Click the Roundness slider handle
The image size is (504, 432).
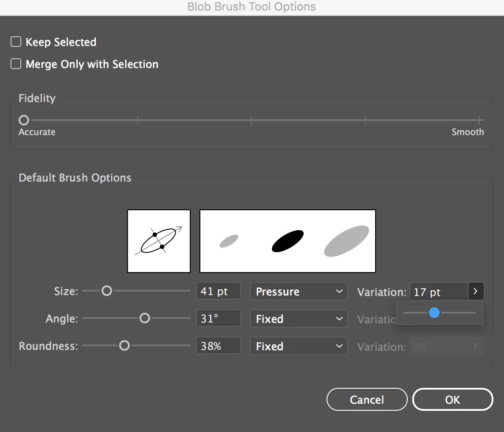124,345
